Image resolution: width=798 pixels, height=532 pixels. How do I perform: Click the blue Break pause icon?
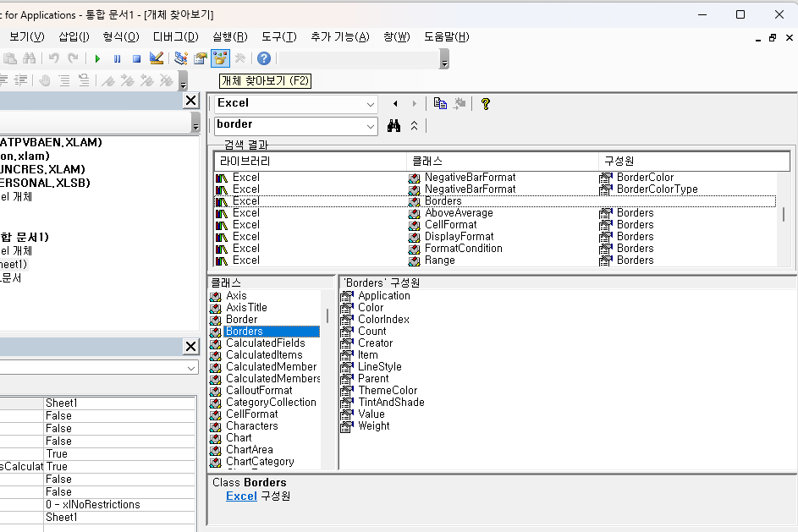(117, 58)
